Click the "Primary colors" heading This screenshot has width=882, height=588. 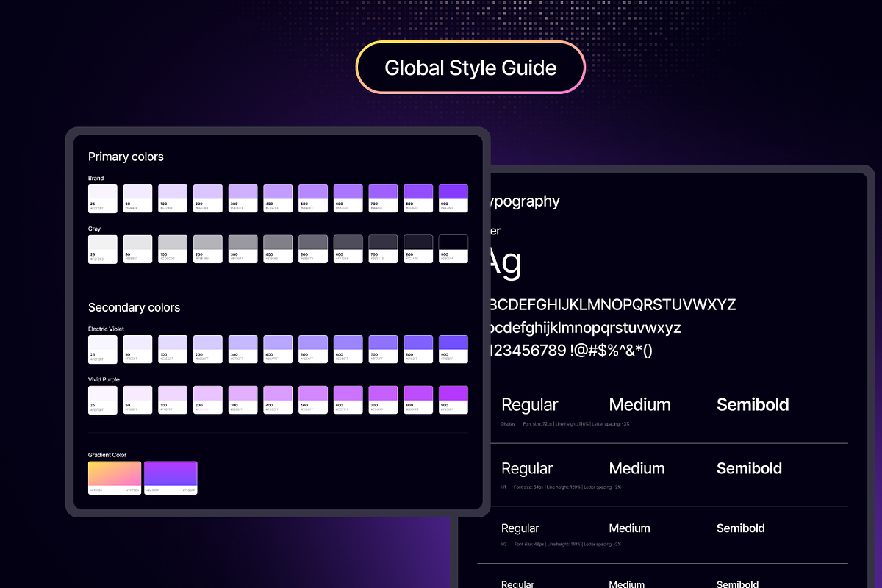point(126,157)
